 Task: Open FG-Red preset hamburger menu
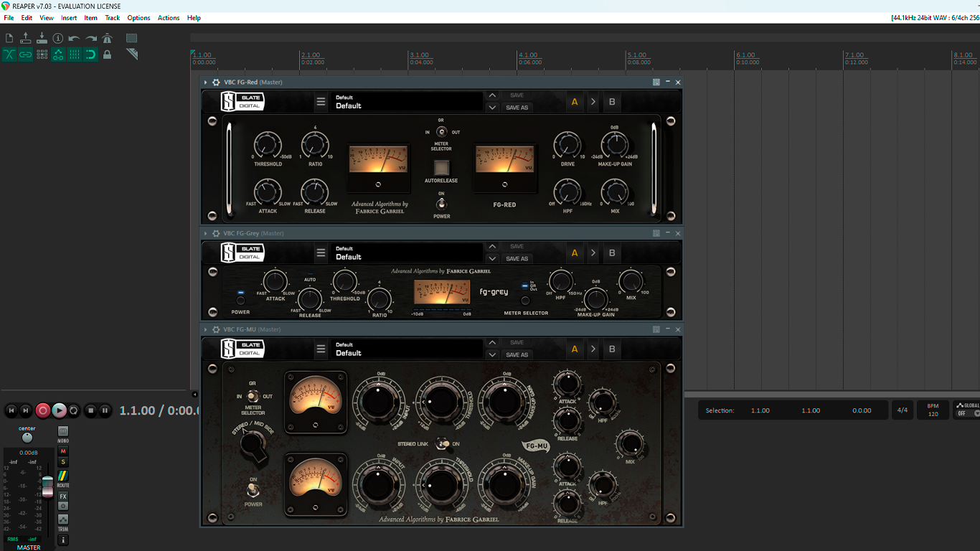[x=321, y=102]
